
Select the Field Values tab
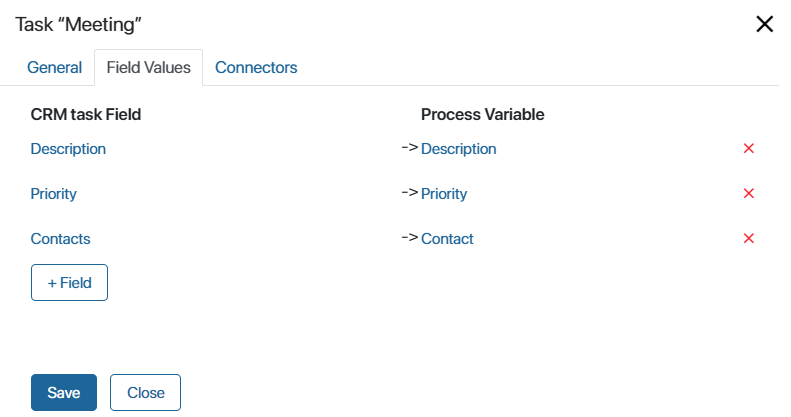coord(148,67)
